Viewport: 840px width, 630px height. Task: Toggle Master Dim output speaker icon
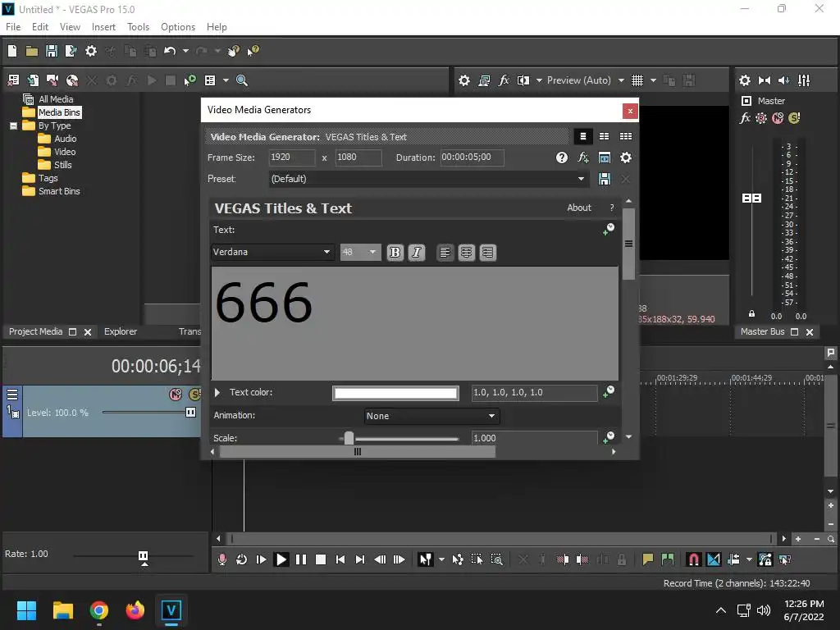coord(783,80)
